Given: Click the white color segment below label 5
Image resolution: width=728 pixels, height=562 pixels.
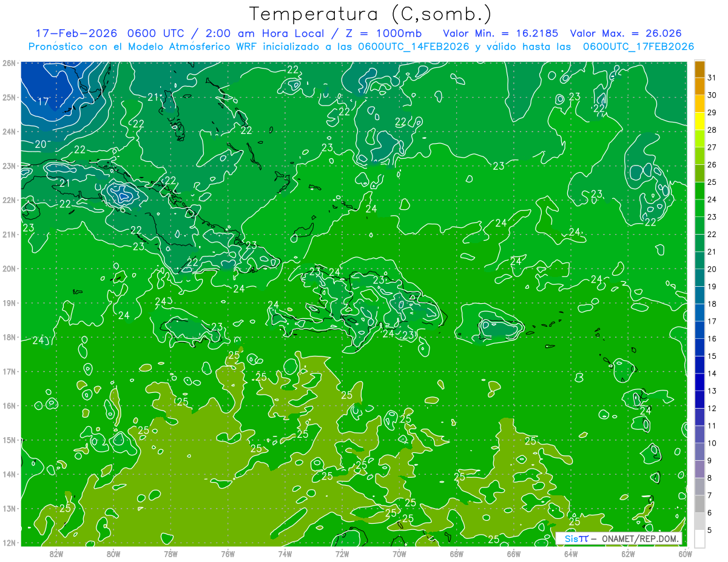Looking at the screenshot, I should (699, 538).
